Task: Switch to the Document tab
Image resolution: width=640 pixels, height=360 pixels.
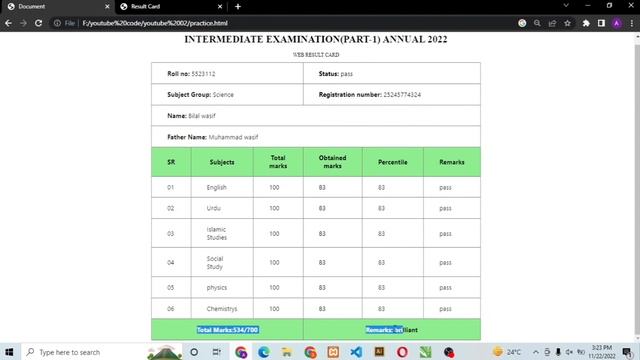Action: 56,7
